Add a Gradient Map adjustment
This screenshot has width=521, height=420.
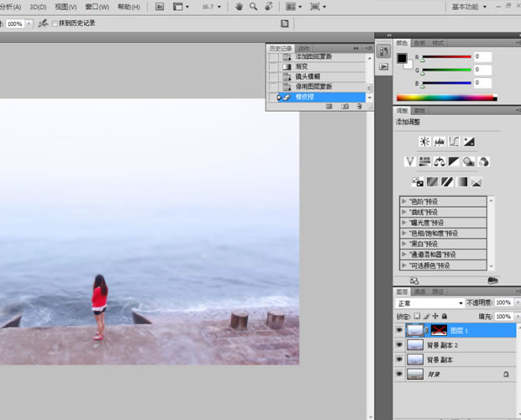pyautogui.click(x=461, y=181)
